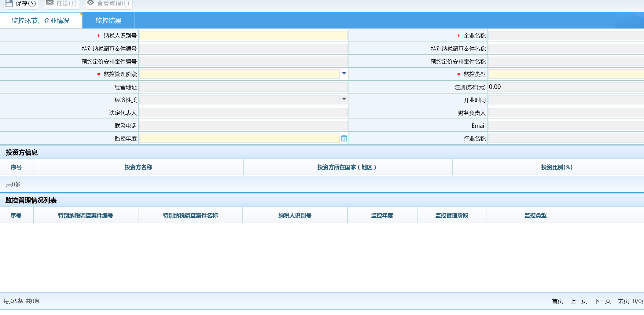This screenshot has height=315, width=644.
Task: Click the 投资方所在国家（地区） column header
Action: [x=348, y=167]
